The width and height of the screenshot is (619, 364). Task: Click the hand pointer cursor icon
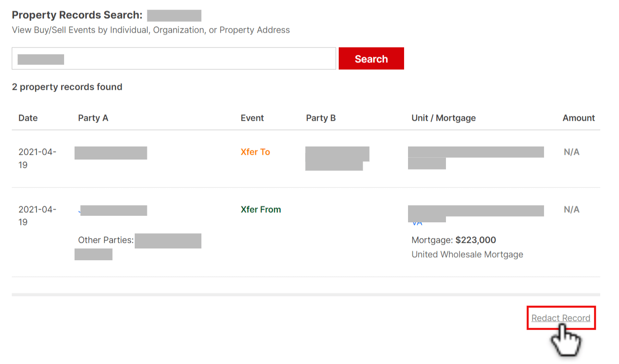coord(566,340)
